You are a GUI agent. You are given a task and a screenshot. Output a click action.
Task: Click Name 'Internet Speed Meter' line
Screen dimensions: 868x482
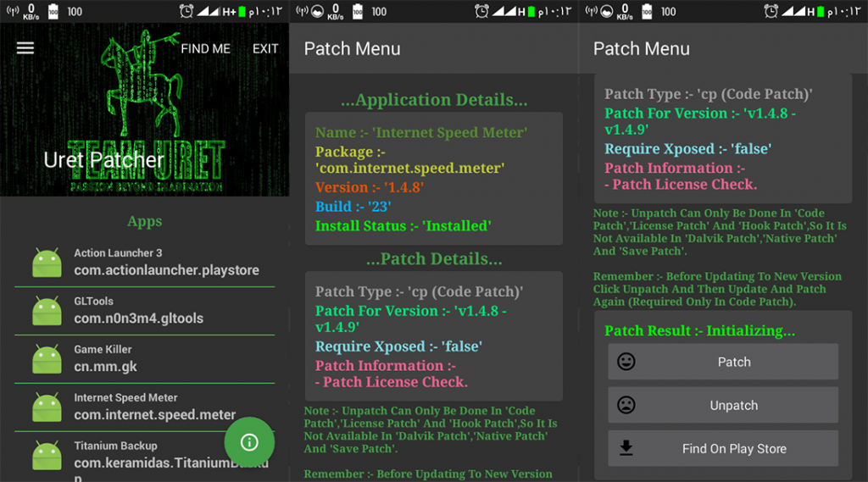coord(421,133)
